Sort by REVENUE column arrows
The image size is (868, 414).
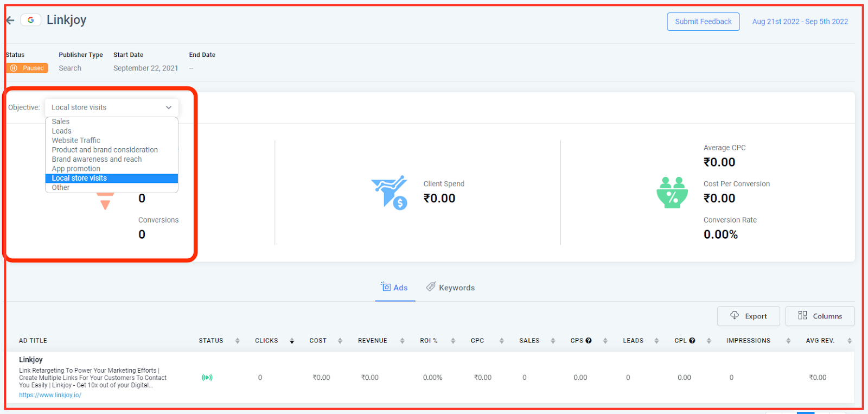click(403, 341)
